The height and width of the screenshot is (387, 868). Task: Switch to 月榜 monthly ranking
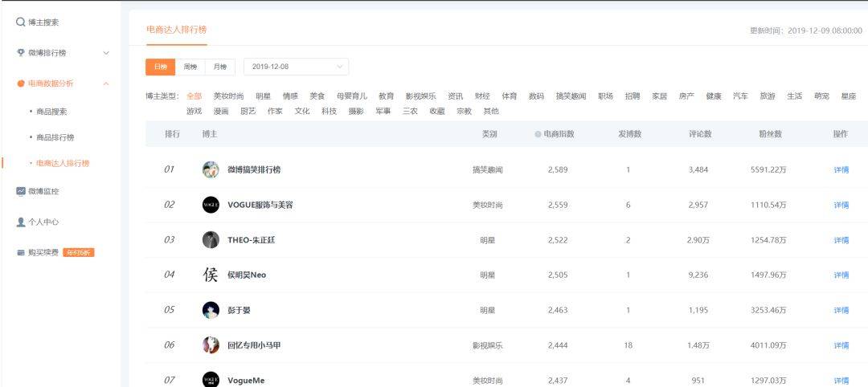tap(219, 67)
